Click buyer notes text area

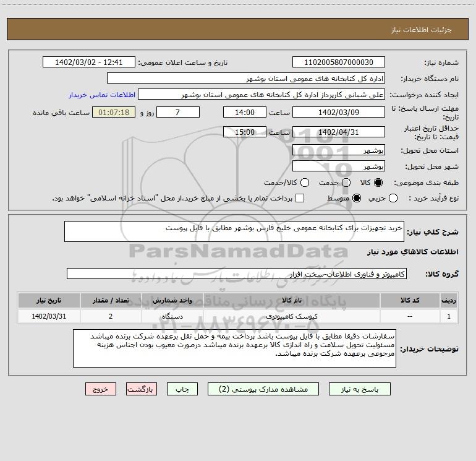pyautogui.click(x=234, y=348)
